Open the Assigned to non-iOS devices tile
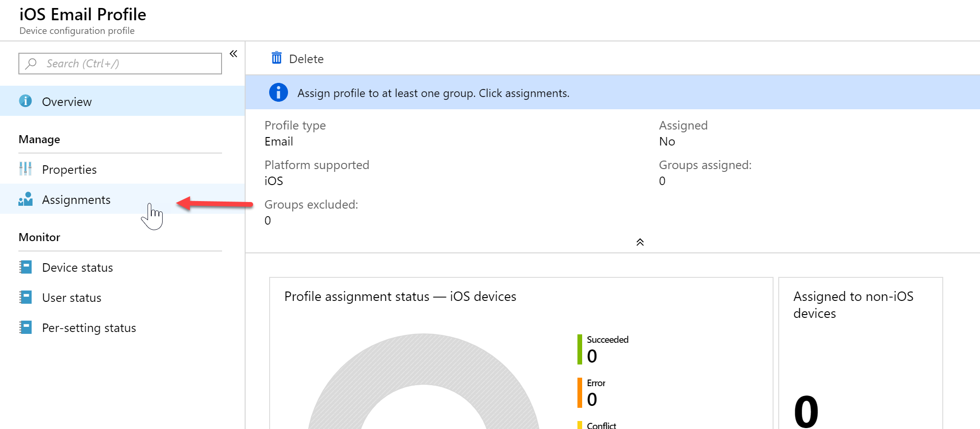Image resolution: width=980 pixels, height=429 pixels. [861, 353]
